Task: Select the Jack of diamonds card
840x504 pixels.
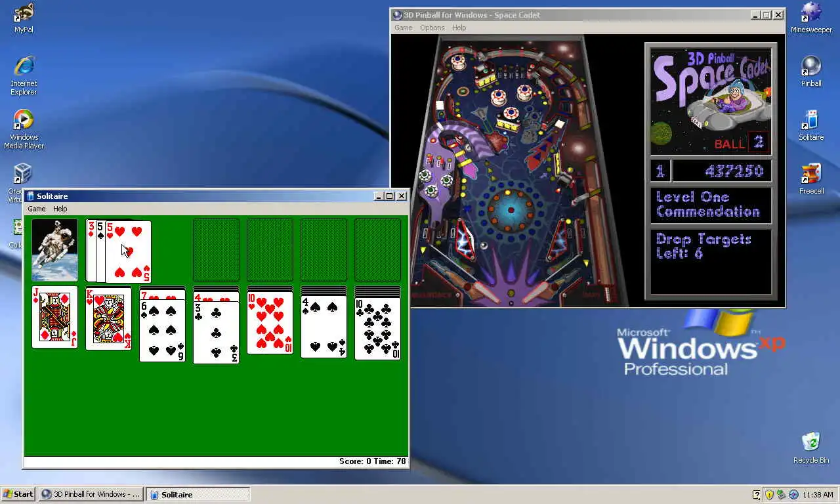Action: (54, 317)
